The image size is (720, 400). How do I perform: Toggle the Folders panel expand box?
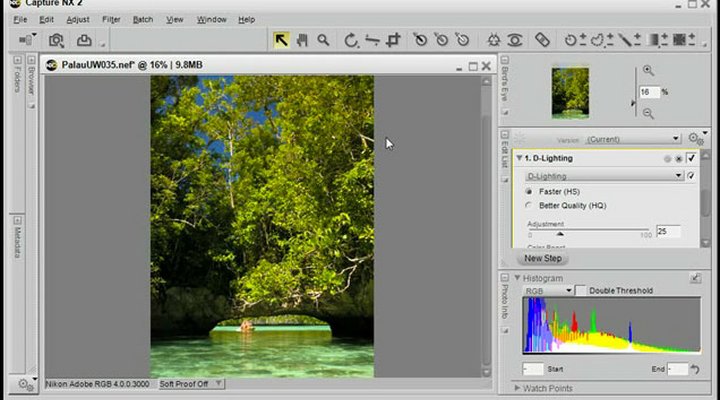pos(17,60)
